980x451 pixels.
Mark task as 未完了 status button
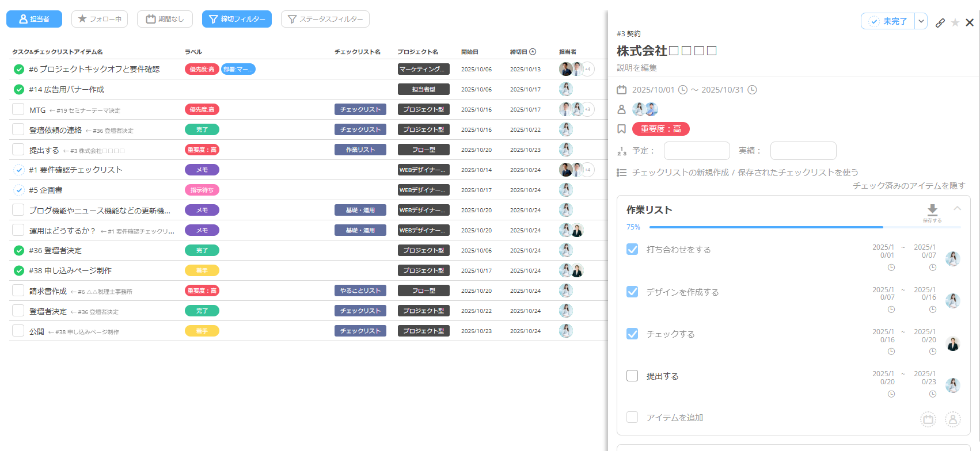point(888,21)
